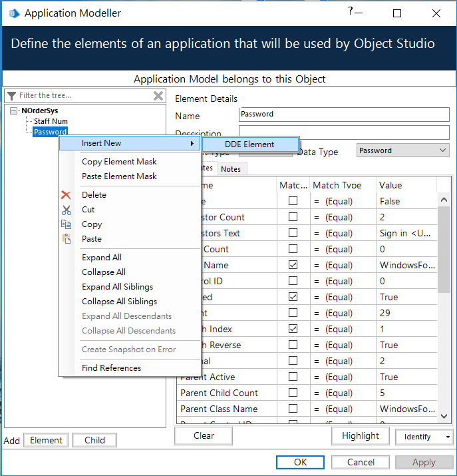Viewport: 457px width, 476px height.
Task: Click the scissors Cut icon
Action: click(x=67, y=210)
